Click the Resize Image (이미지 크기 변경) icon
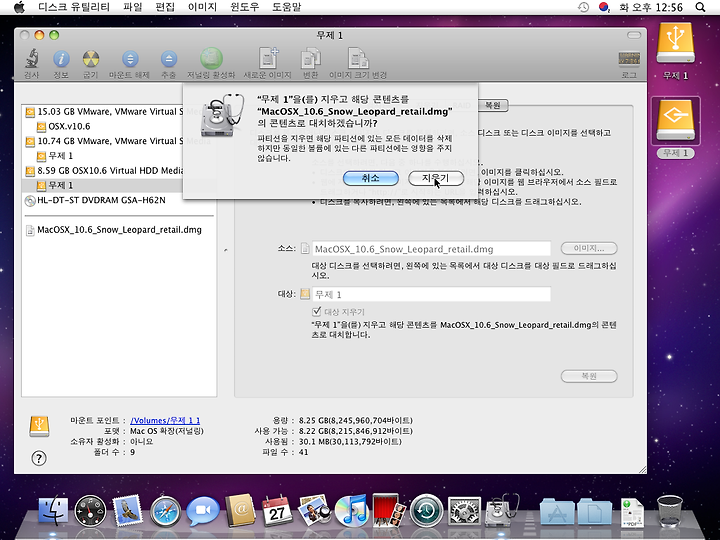 pyautogui.click(x=358, y=59)
